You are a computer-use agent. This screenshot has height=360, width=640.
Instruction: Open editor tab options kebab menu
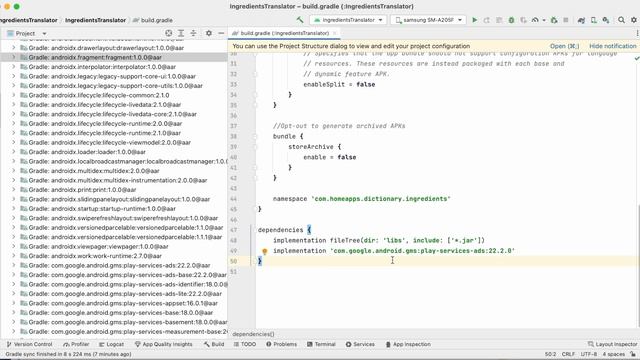pyautogui.click(x=637, y=33)
